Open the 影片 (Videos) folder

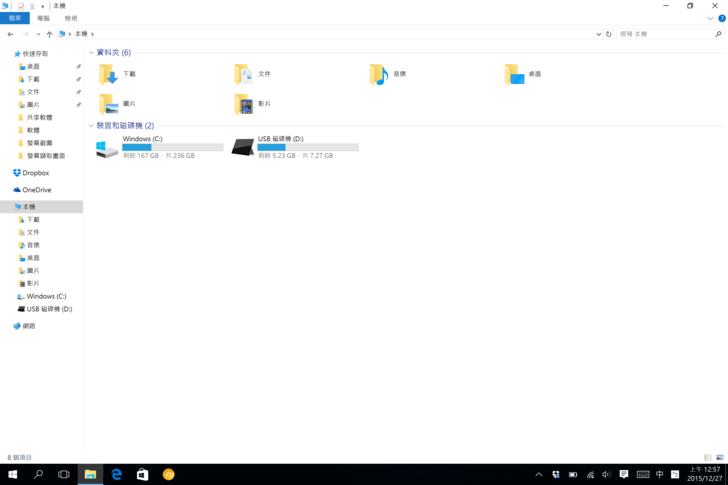click(x=243, y=104)
